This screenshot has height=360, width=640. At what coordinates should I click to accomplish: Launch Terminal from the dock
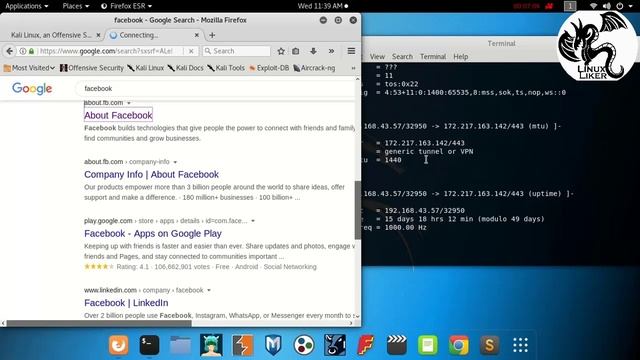click(x=149, y=345)
